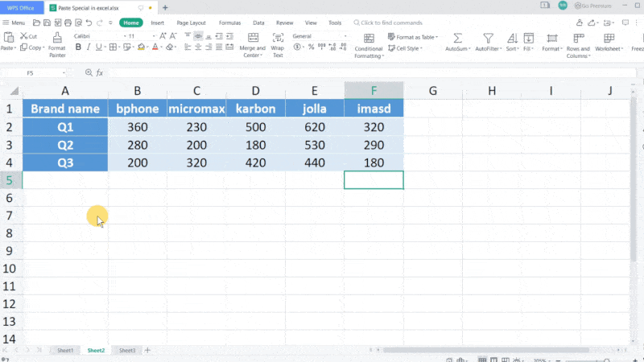
Task: Apply the red font color
Action: click(155, 47)
